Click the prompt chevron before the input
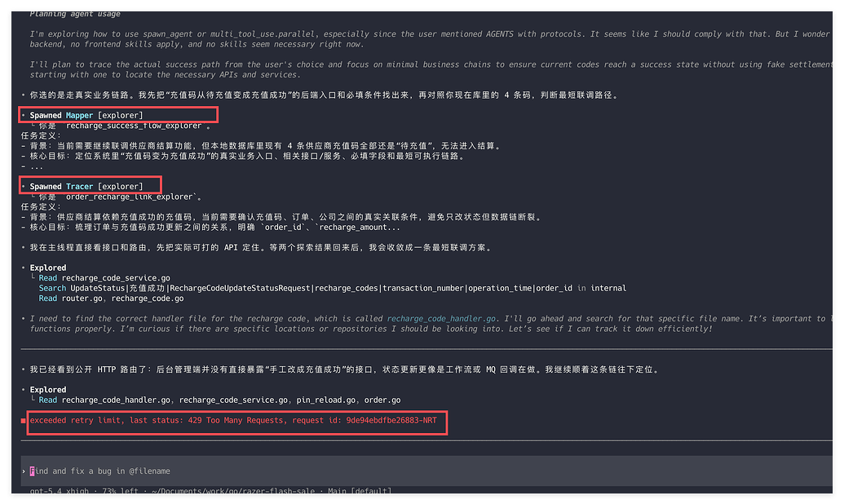This screenshot has width=844, height=504. [24, 471]
